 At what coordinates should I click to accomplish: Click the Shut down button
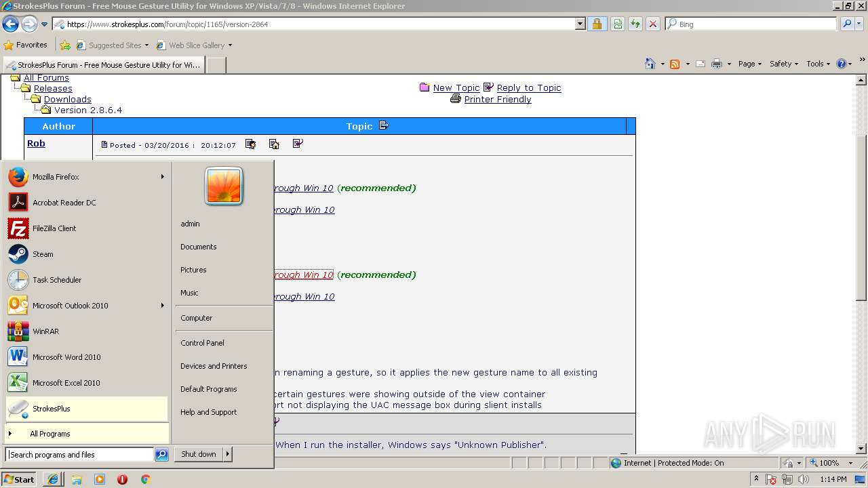(x=199, y=454)
